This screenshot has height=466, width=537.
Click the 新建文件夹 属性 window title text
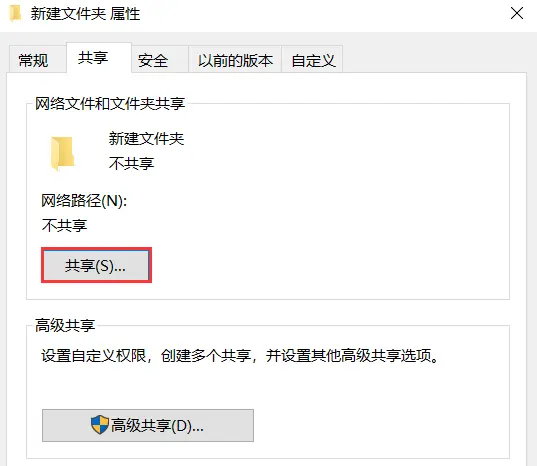[x=85, y=14]
